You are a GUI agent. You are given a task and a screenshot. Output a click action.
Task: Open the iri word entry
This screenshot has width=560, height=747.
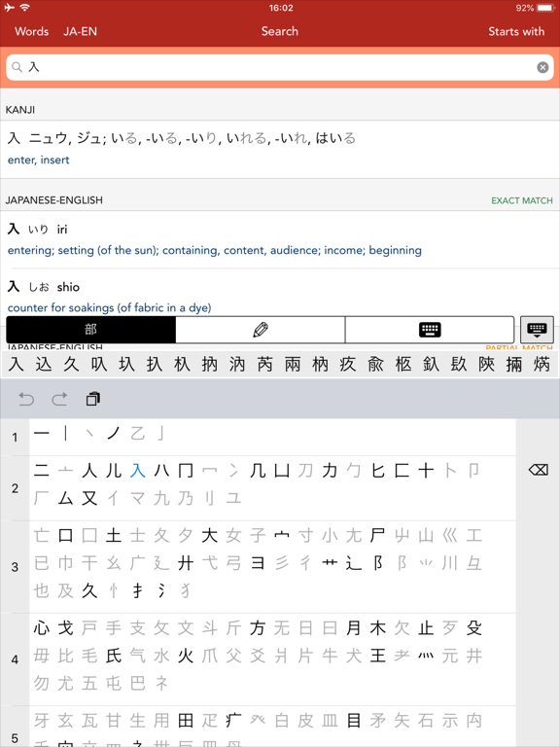(x=280, y=239)
